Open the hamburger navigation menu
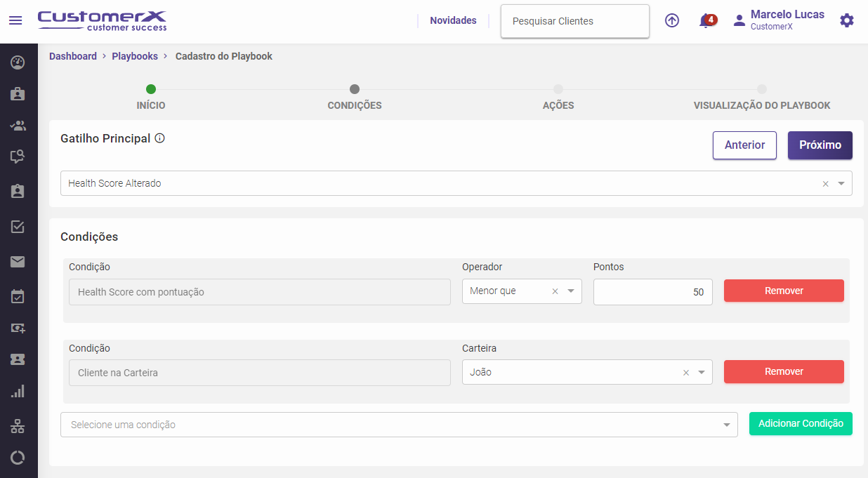Screen dimensions: 868x478 (x=15, y=21)
